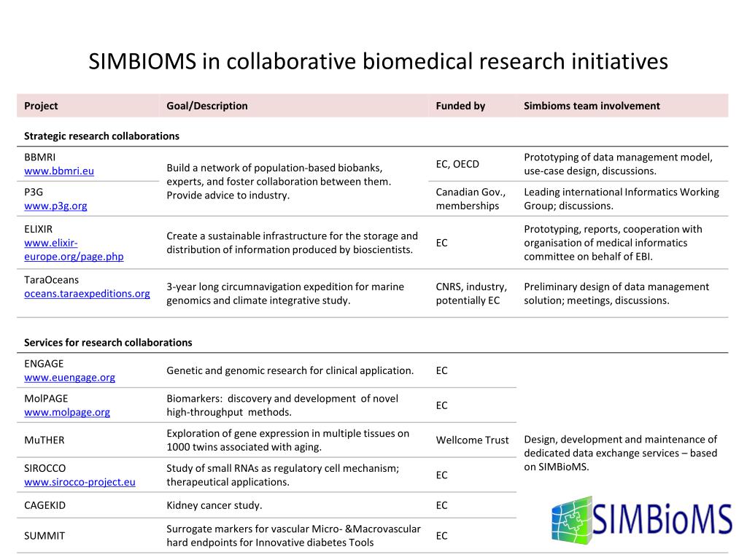Select 'Surrogate markers for vascular' description
This screenshot has height=560, width=747.
point(293,536)
